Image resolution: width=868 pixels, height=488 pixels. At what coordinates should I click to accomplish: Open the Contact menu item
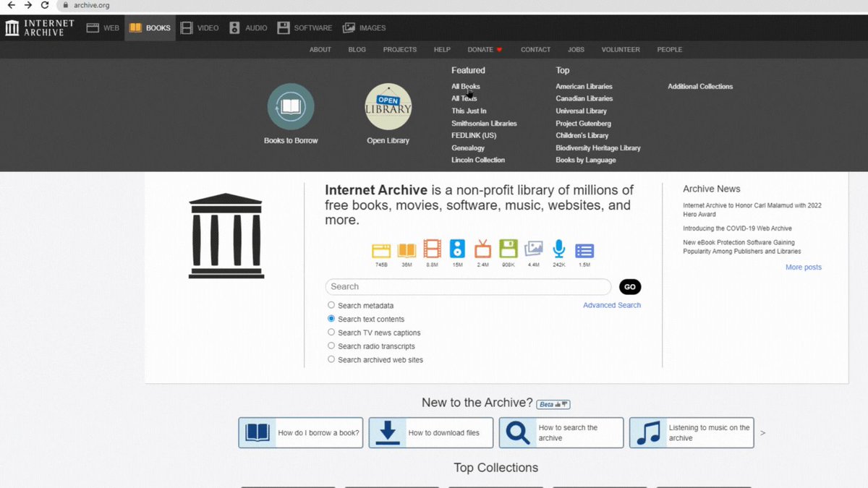(535, 50)
